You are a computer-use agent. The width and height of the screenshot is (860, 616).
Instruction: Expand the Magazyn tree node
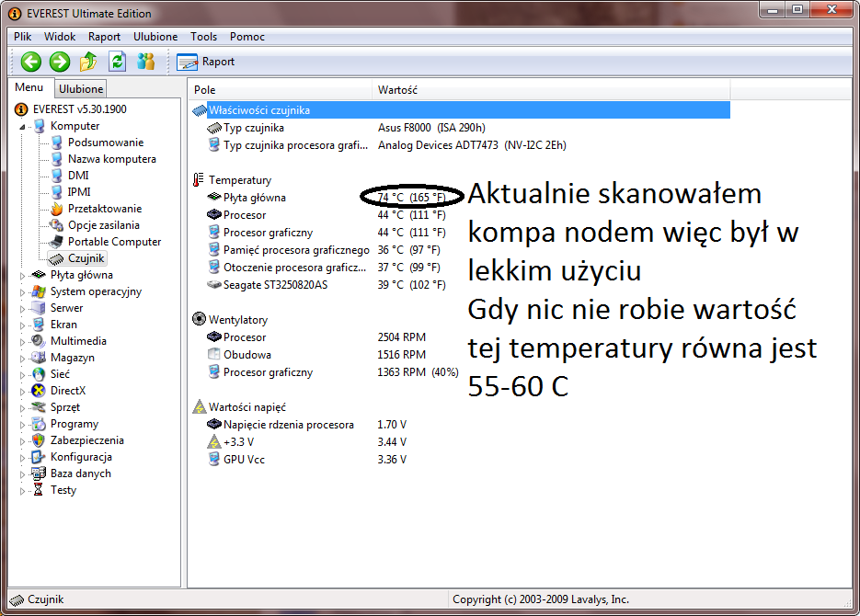point(22,359)
